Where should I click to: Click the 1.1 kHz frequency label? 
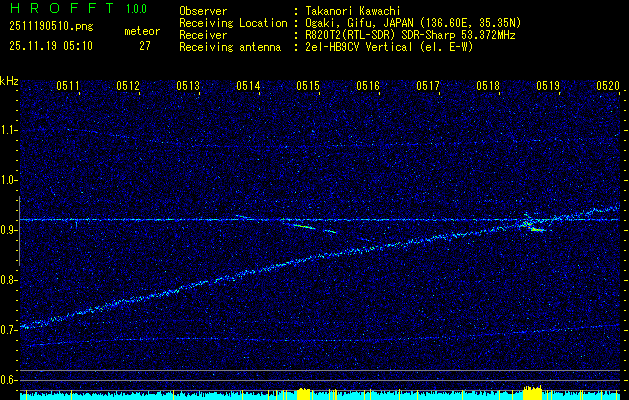click(9, 130)
